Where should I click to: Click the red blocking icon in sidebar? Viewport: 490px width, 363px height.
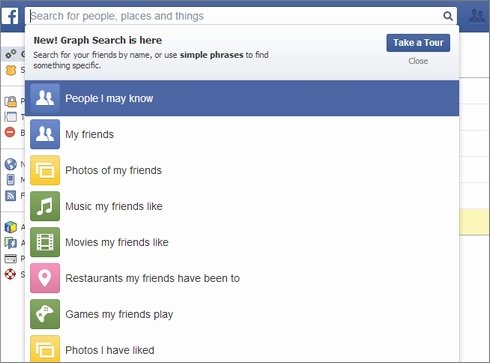pyautogui.click(x=10, y=132)
